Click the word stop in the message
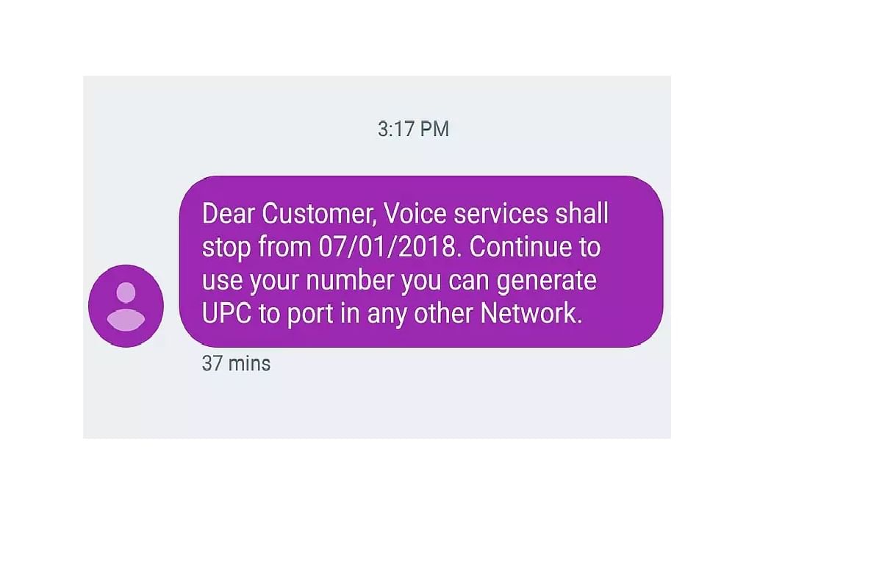 pos(226,248)
